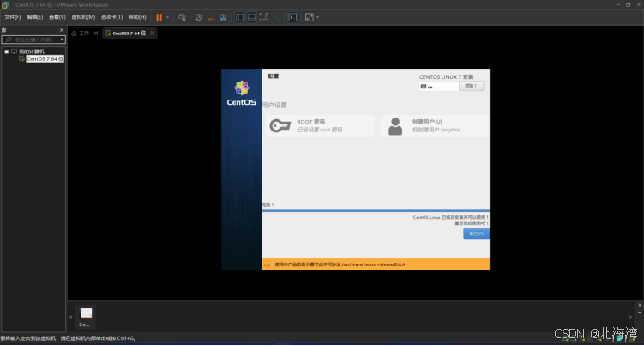Pause the running virtual machine
The image size is (644, 346).
[159, 17]
